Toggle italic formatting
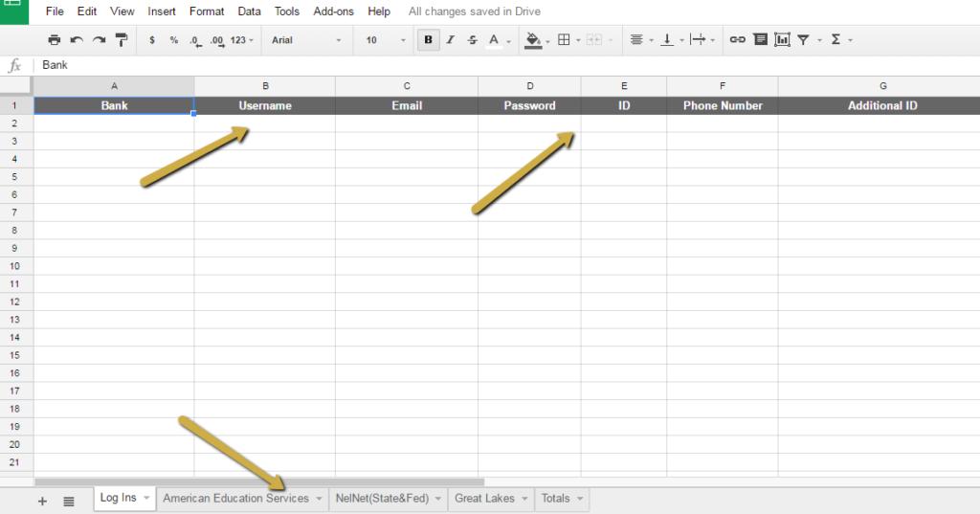The height and width of the screenshot is (514, 980). pos(450,40)
